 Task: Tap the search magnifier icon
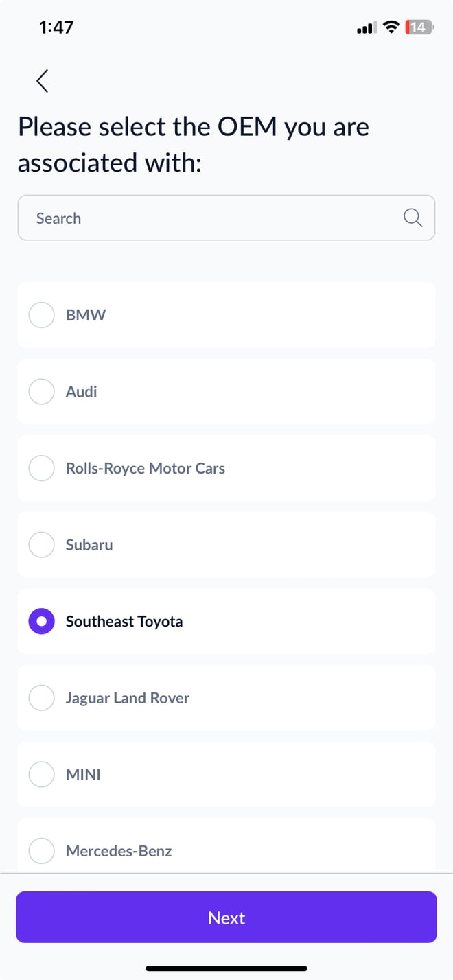pos(413,218)
